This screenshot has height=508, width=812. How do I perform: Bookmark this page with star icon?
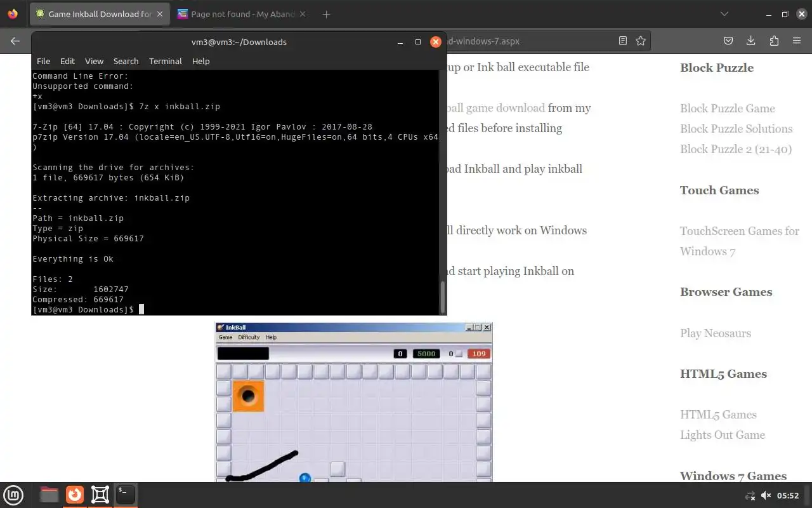641,41
